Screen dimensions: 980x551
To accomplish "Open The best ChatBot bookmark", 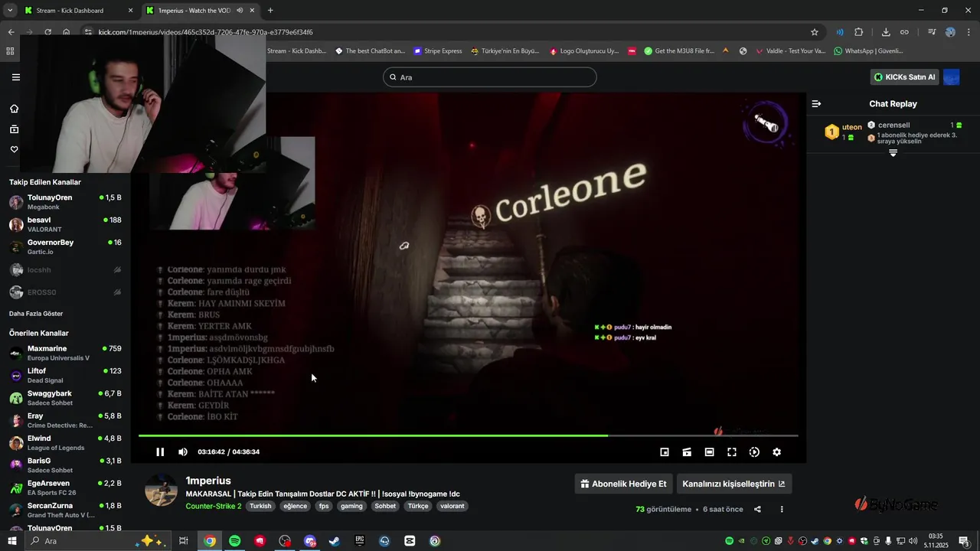I will pos(370,51).
